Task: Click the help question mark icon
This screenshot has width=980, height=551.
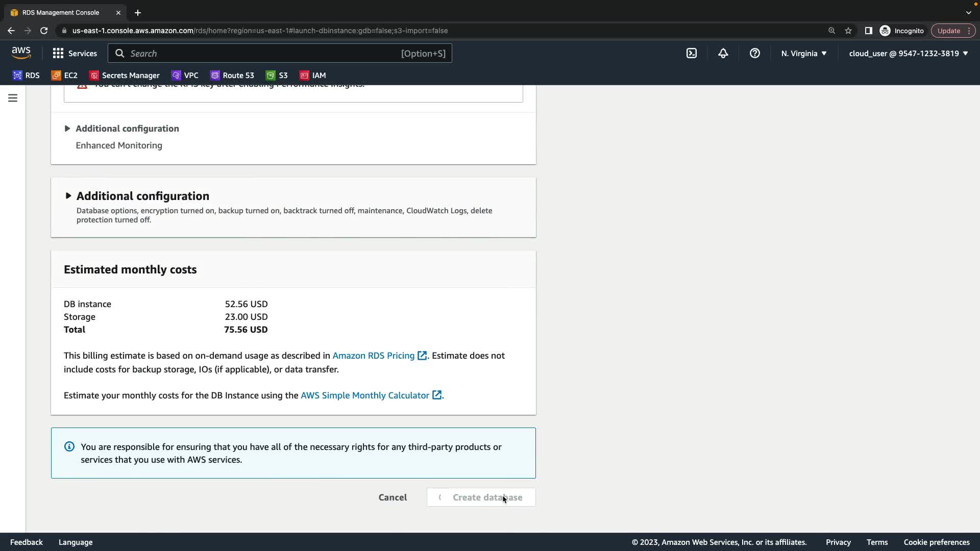Action: (755, 54)
